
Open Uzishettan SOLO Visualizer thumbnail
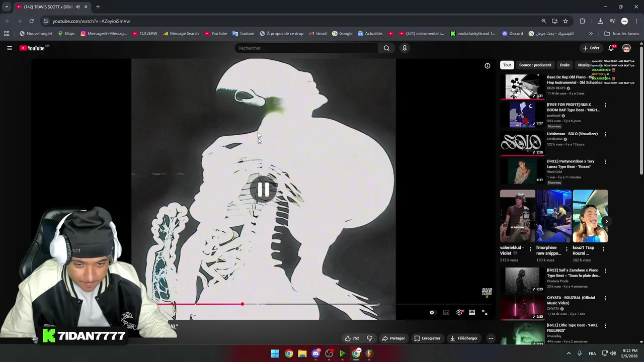click(x=522, y=143)
